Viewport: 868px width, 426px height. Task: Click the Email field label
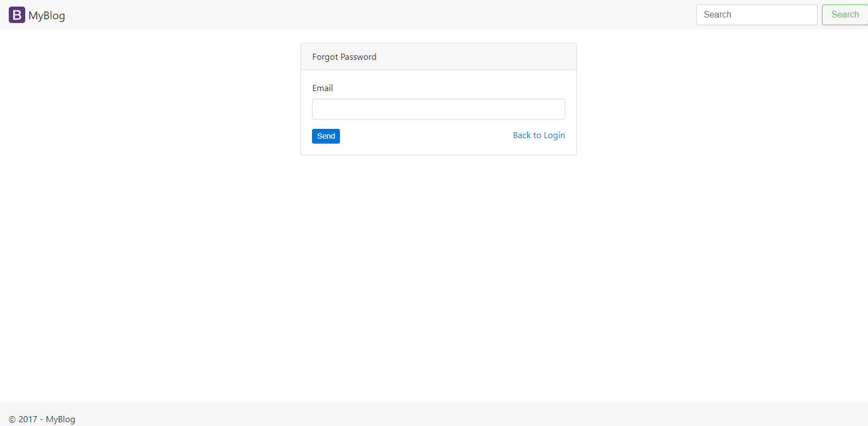coord(322,88)
